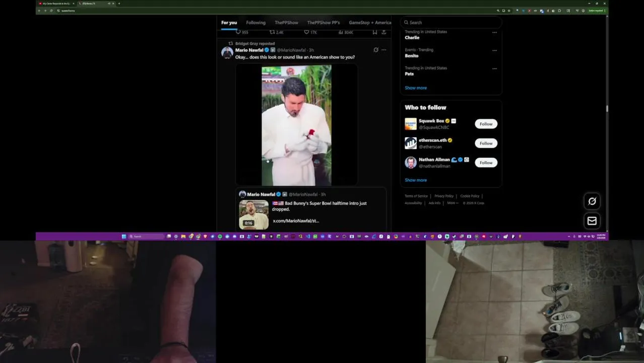The height and width of the screenshot is (363, 644).
Task: Open Terms of Service link
Action: click(416, 196)
